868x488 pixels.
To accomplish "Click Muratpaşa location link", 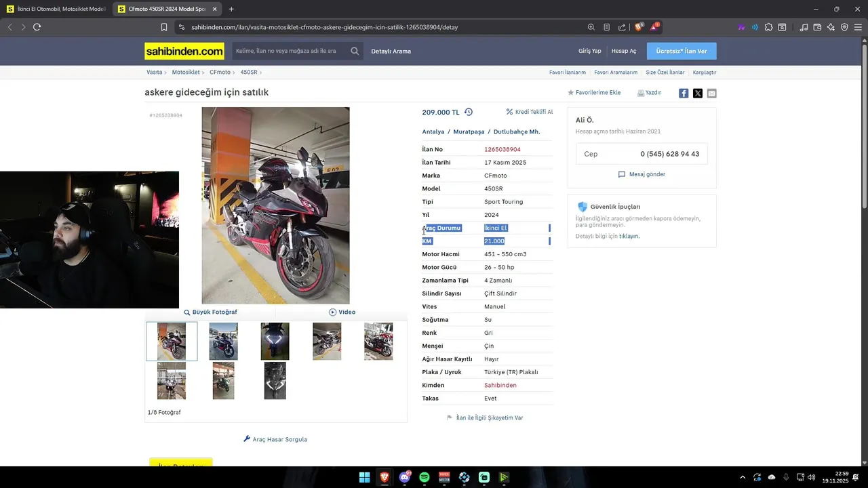I will click(x=469, y=131).
